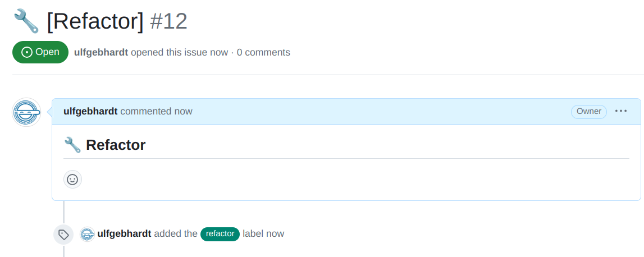Click the 'now' timestamp of the label event
Screen dimensions: 644x257
click(276, 233)
